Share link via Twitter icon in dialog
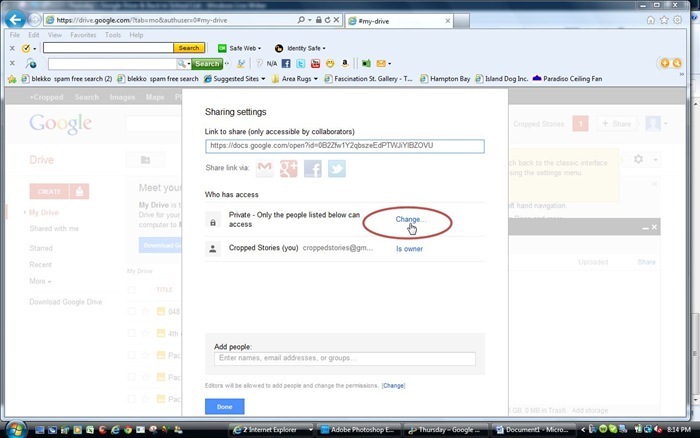Viewport: 700px width, 438px height. point(337,169)
